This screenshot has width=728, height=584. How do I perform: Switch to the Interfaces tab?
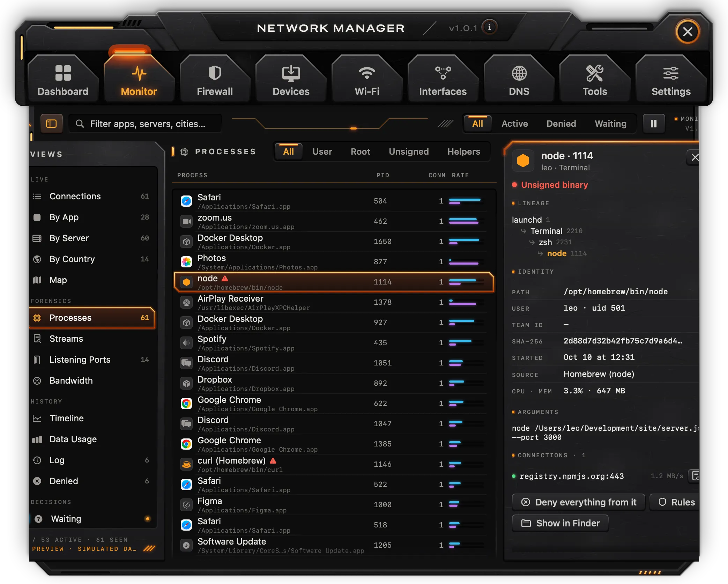(443, 80)
